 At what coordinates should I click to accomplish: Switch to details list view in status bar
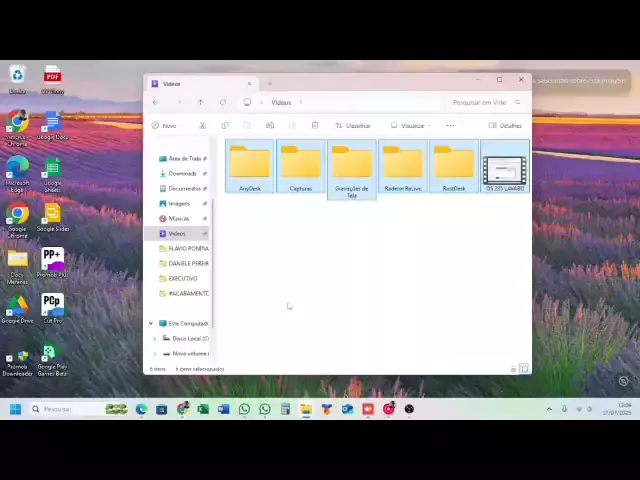pos(514,369)
